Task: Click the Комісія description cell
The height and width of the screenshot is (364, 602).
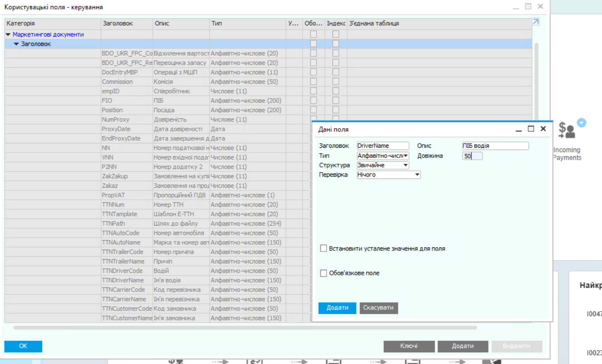Action: click(181, 81)
